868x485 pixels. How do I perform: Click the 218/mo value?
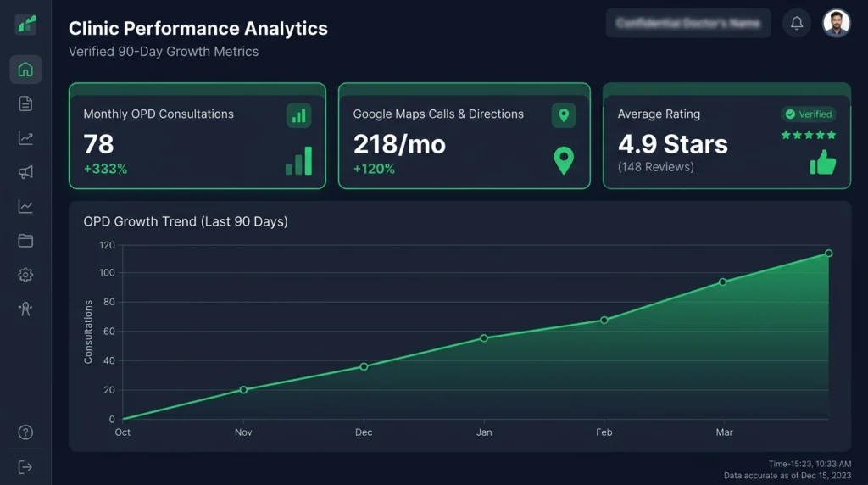pos(400,144)
